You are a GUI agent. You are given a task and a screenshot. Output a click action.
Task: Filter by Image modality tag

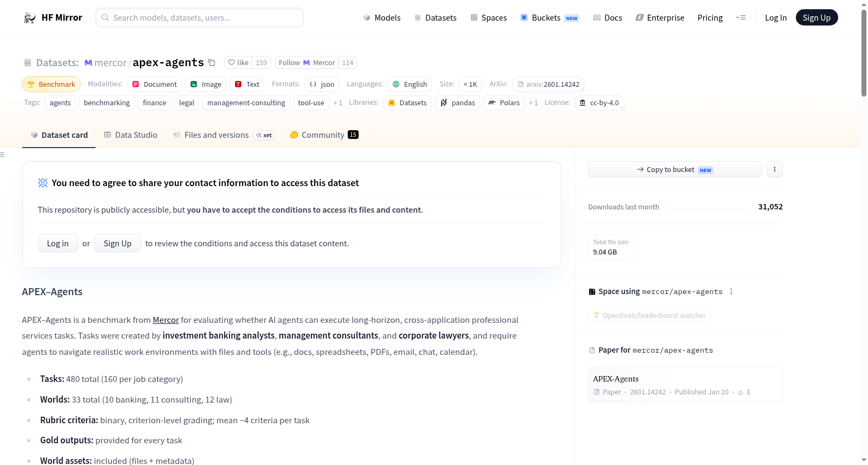coord(206,84)
